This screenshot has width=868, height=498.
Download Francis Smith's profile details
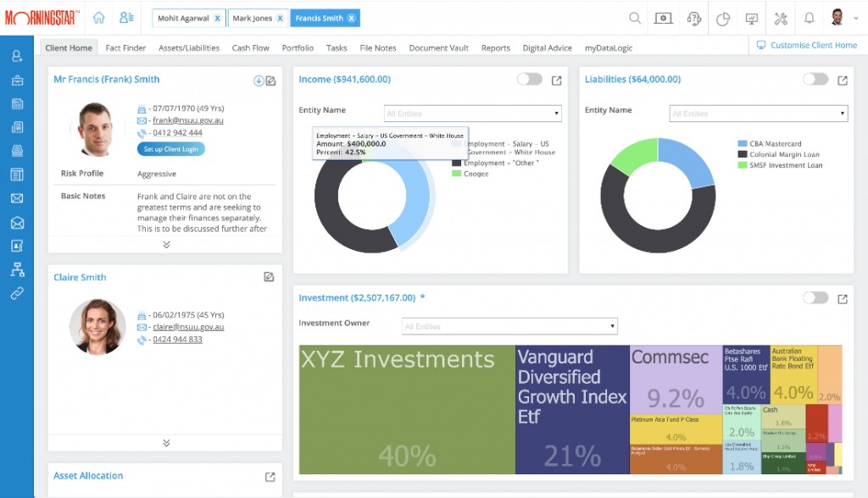pos(259,80)
